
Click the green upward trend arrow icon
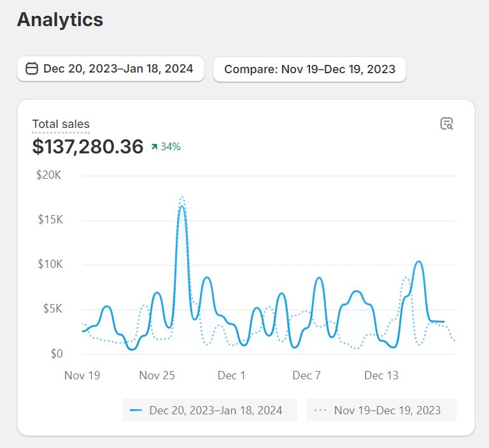click(154, 146)
